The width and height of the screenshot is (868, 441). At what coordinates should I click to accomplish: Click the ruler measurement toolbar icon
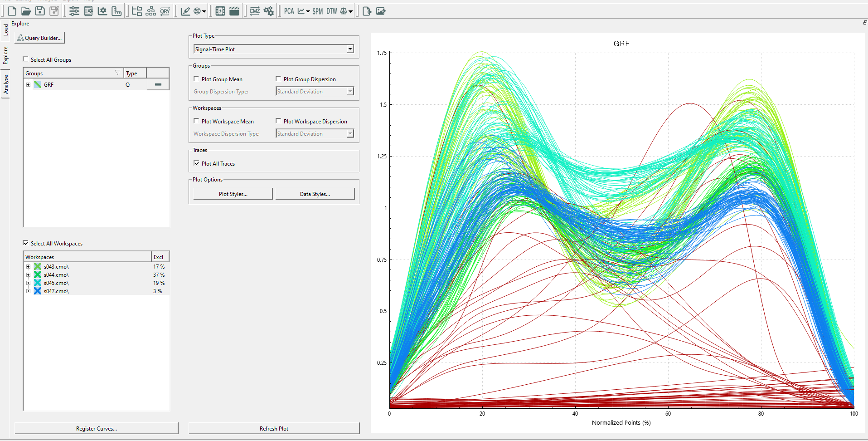pyautogui.click(x=116, y=11)
